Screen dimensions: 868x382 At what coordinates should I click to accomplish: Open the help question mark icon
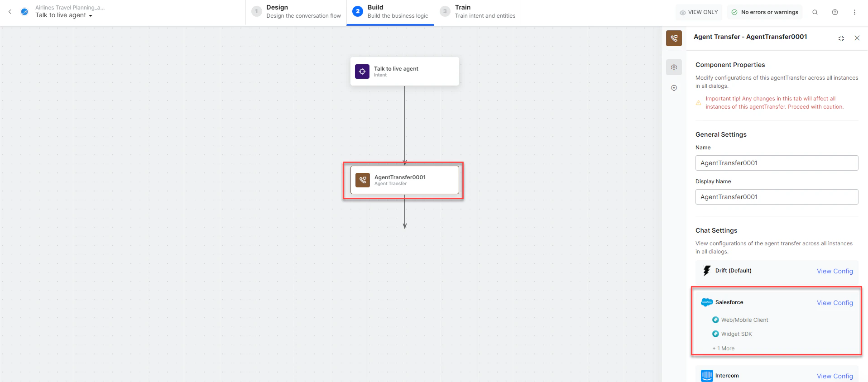835,12
